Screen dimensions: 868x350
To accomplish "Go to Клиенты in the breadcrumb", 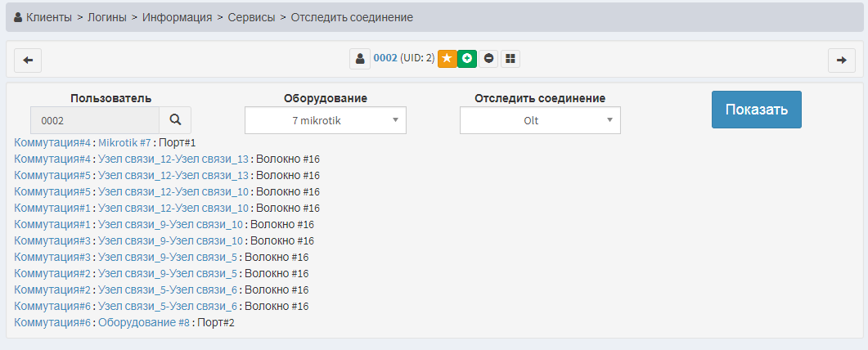I will coord(49,16).
